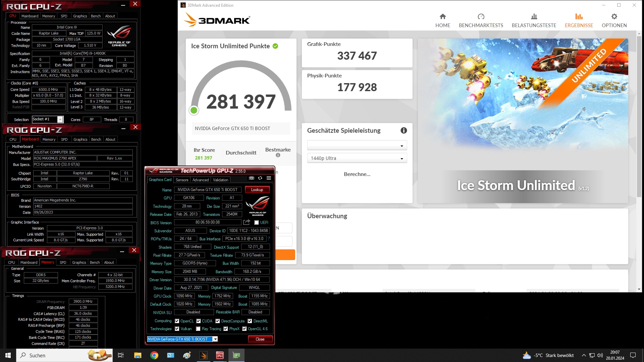
Task: Click the taskbar clock showing 20:07
Action: click(x=615, y=355)
